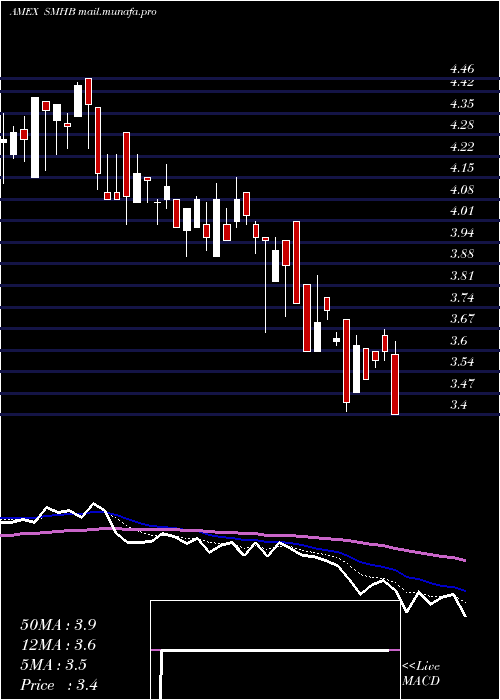Image resolution: width=500 pixels, height=700 pixels.
Task: Click the 3.47 price axis label
Action: 462,383
